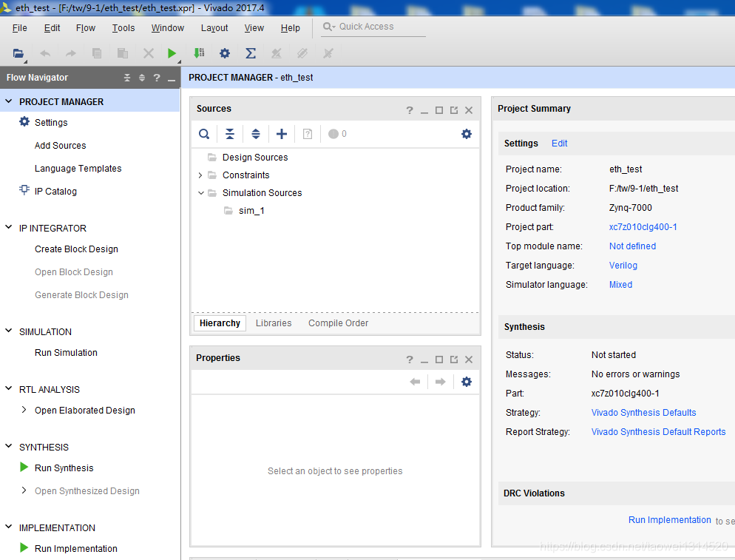The width and height of the screenshot is (735, 560).
Task: Click the Sources file info icon
Action: coord(308,134)
